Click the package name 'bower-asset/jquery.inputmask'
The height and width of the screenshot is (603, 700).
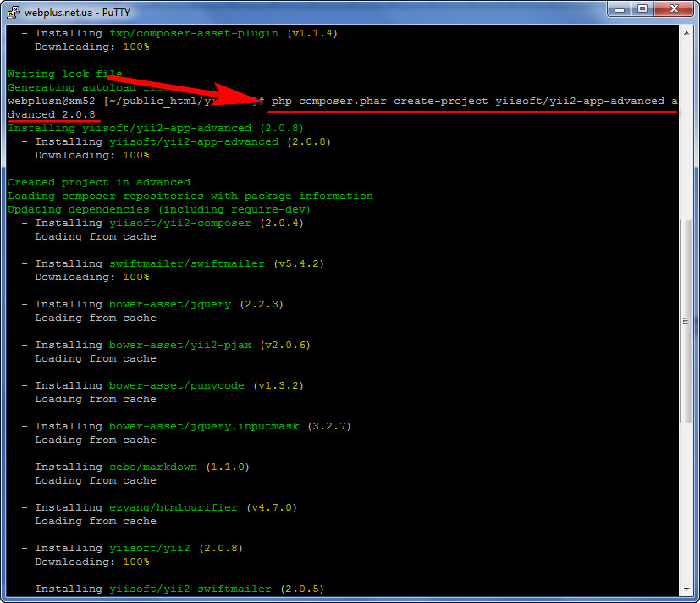pos(204,427)
